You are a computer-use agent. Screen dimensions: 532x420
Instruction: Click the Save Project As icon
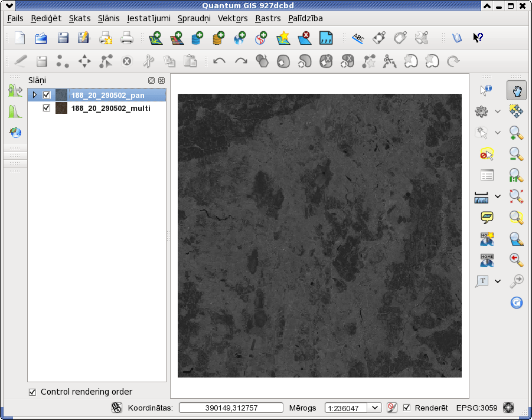click(83, 38)
